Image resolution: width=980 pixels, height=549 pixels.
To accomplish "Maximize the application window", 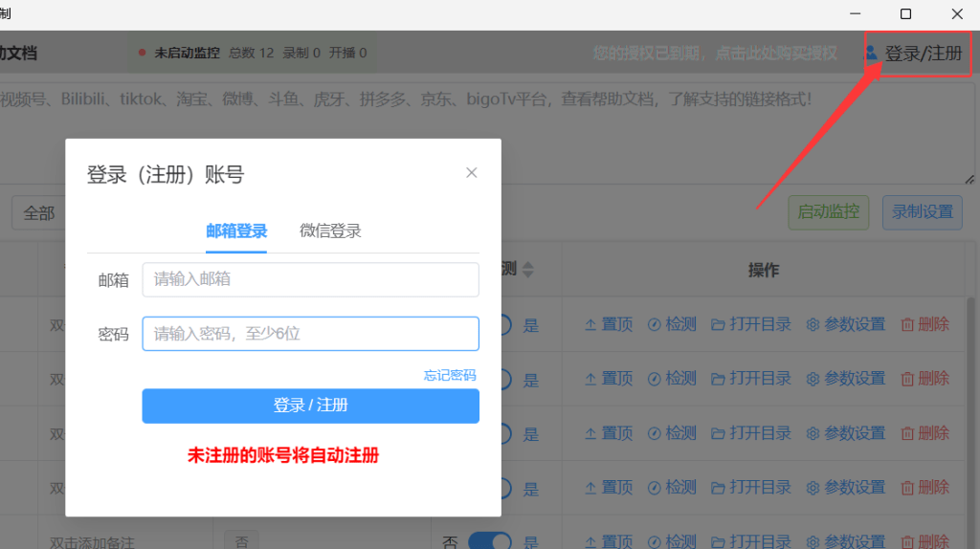I will (905, 13).
